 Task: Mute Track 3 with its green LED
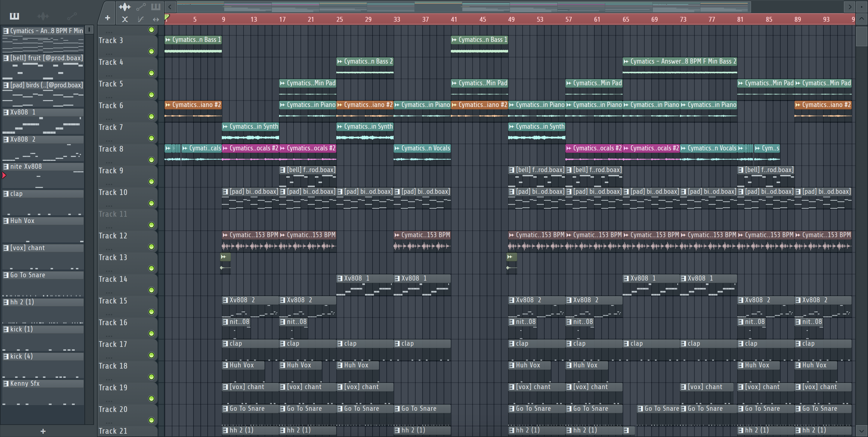[152, 51]
